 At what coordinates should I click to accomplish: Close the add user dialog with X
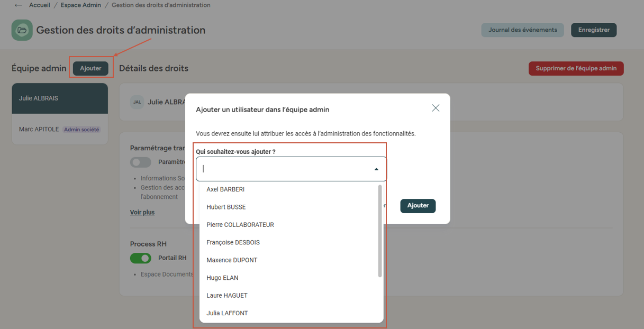click(x=436, y=108)
